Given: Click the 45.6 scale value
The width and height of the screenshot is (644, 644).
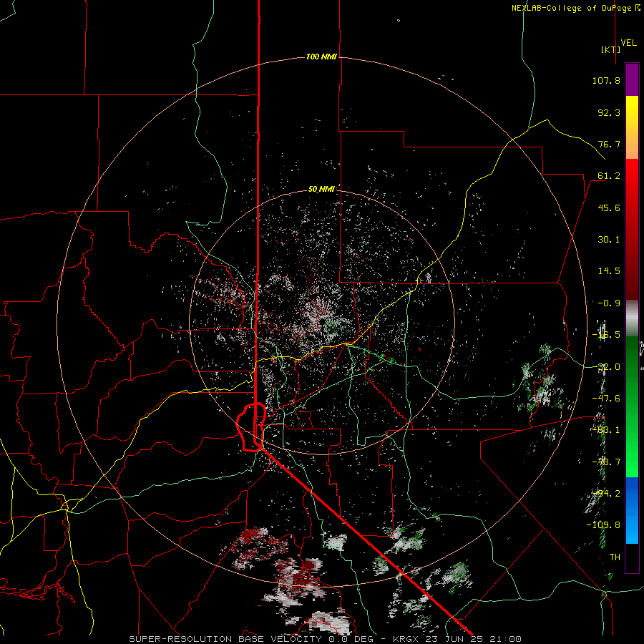Looking at the screenshot, I should [x=609, y=208].
